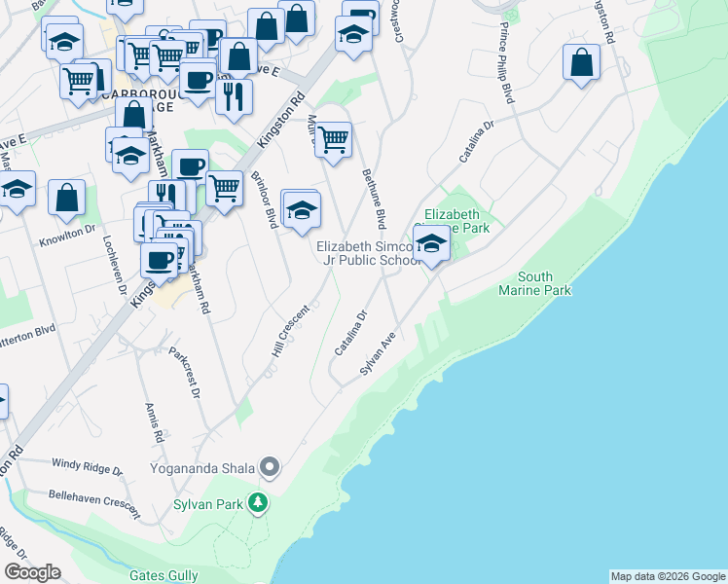
Task: Click the Bellehaven Crescent label
Action: tap(94, 503)
